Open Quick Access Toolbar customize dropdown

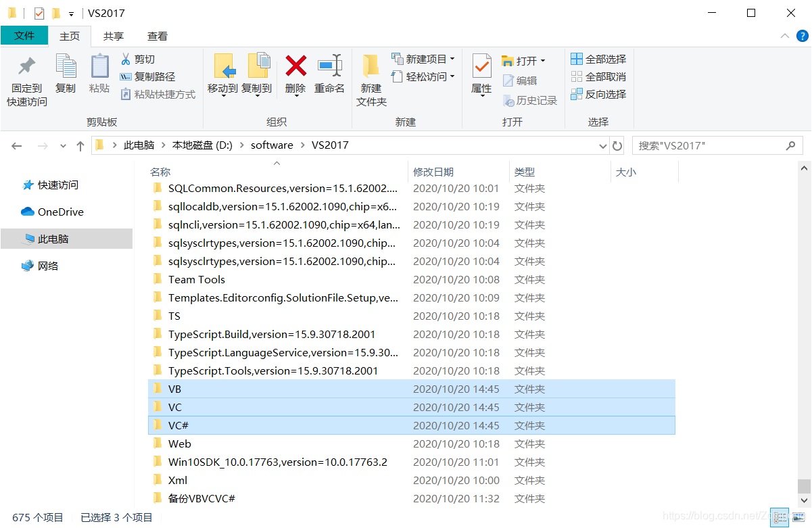click(x=71, y=14)
